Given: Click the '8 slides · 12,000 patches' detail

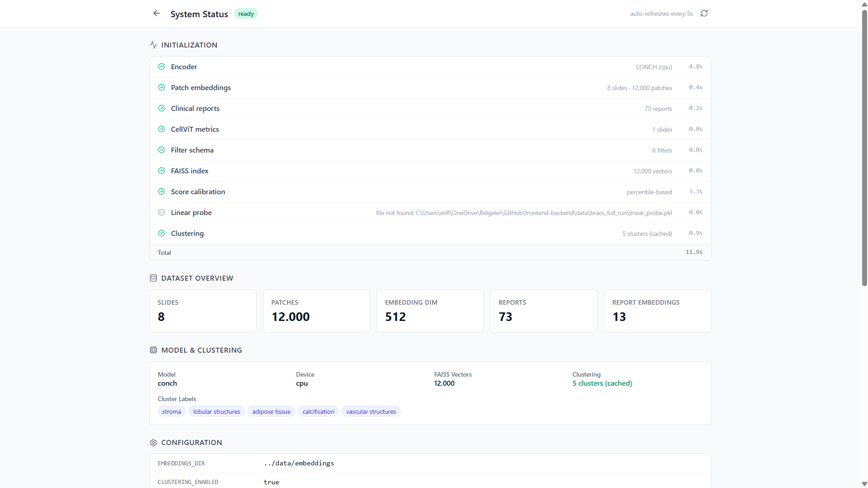Looking at the screenshot, I should tap(639, 88).
